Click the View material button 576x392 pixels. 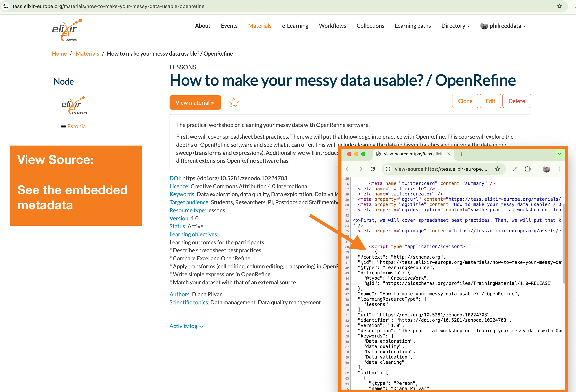(195, 103)
